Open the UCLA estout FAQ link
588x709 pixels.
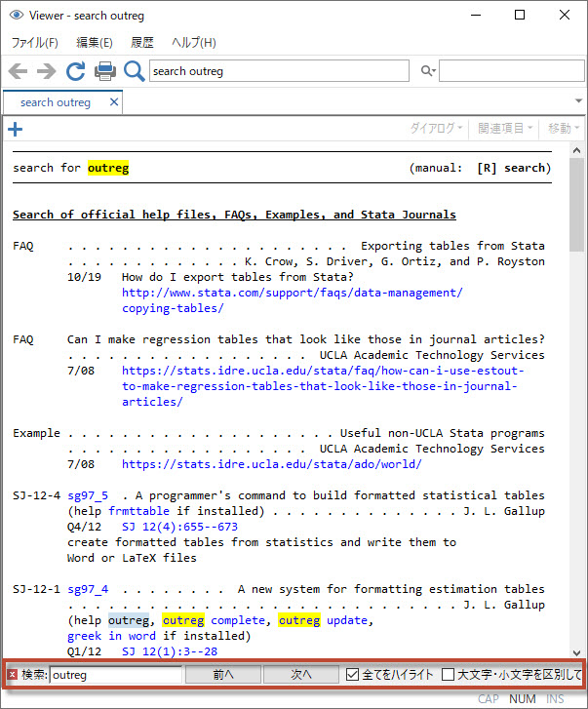pyautogui.click(x=323, y=386)
